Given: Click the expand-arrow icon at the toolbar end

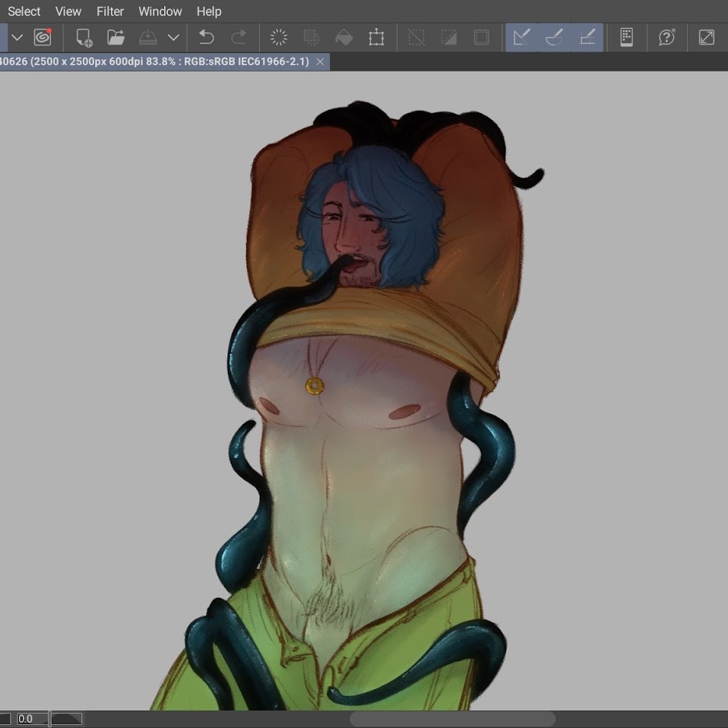Looking at the screenshot, I should [707, 37].
